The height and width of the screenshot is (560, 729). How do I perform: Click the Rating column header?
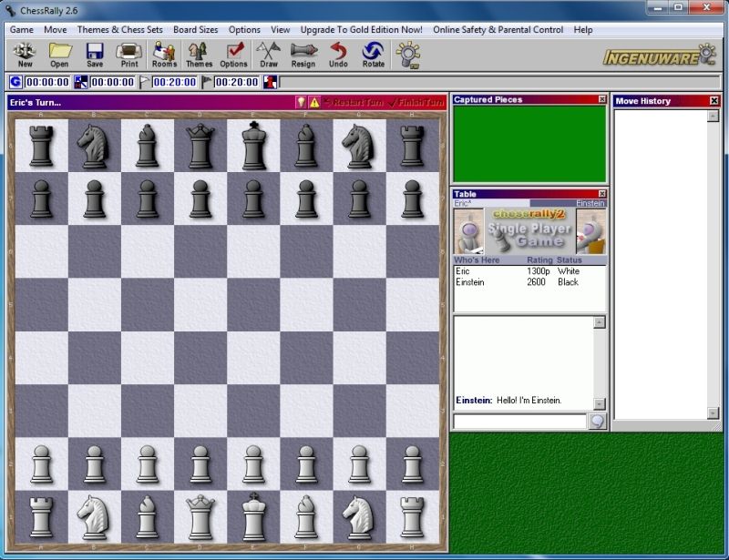point(539,260)
